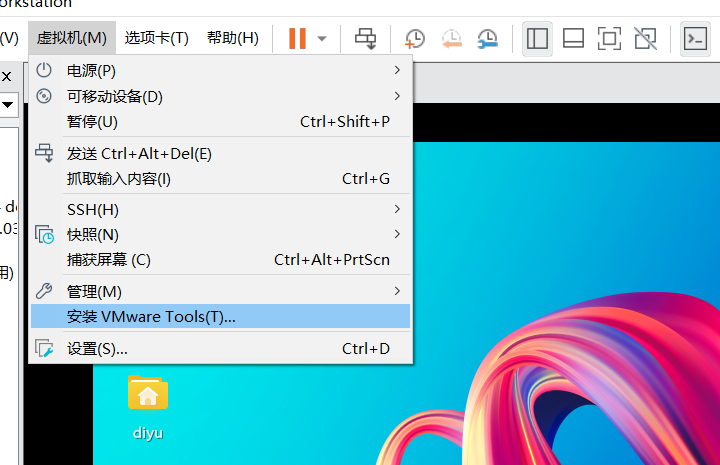
Task: Click the send Ctrl+Alt+Del toolbar icon
Action: point(366,39)
